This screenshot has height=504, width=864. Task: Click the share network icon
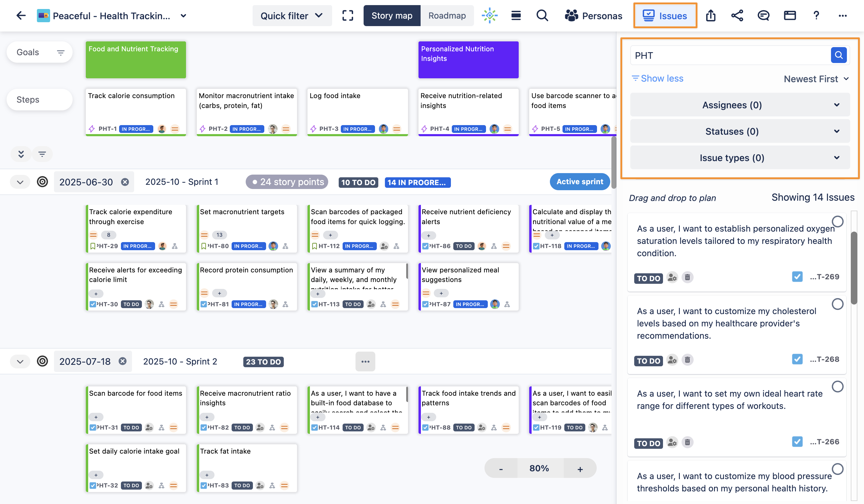pos(737,16)
